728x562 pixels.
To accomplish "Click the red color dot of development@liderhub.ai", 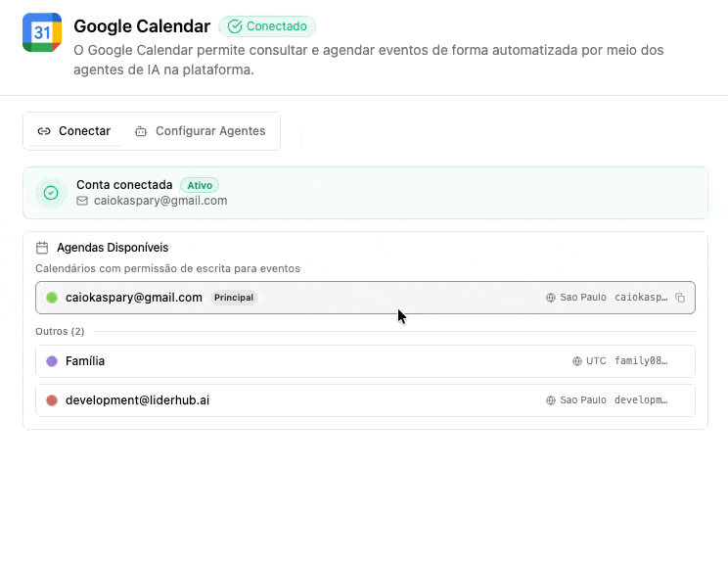I will [52, 399].
